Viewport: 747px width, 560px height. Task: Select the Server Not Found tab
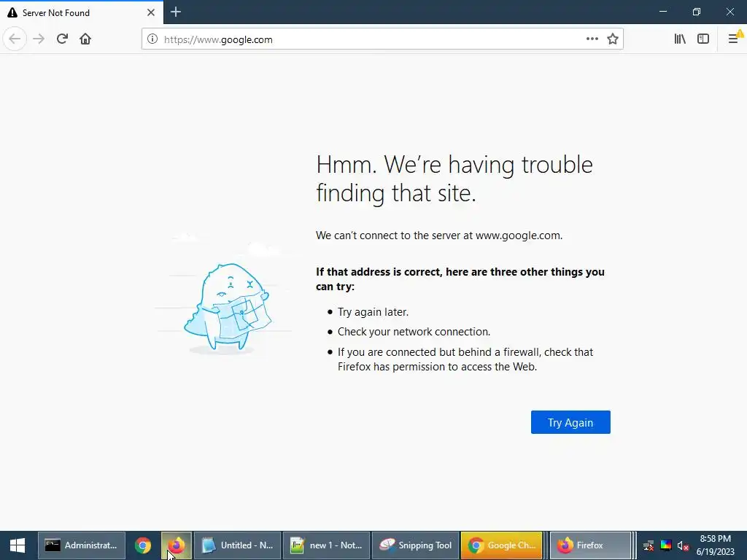[x=82, y=12]
